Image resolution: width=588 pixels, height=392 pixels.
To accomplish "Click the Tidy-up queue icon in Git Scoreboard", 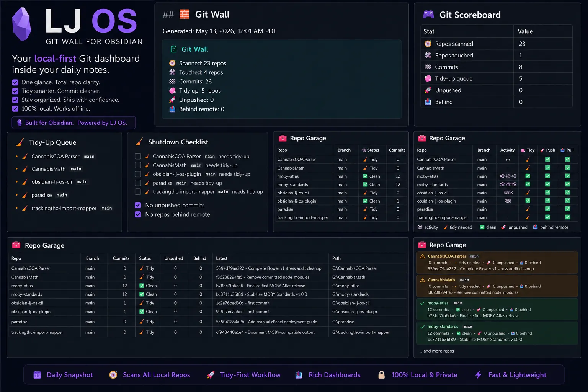I will tap(428, 78).
